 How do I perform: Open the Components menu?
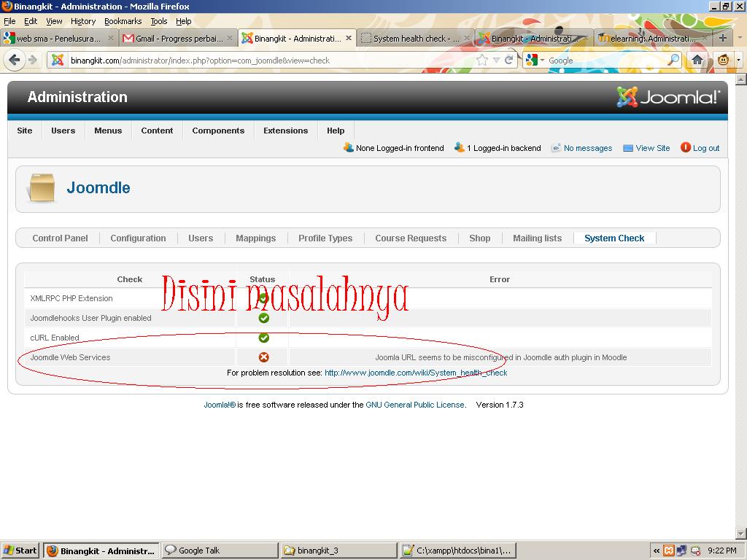coord(218,131)
